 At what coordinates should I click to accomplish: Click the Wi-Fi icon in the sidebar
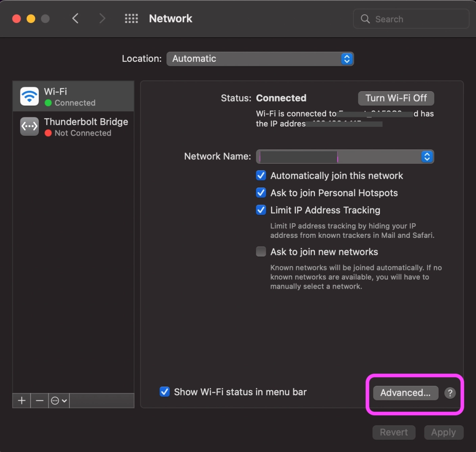coord(29,96)
